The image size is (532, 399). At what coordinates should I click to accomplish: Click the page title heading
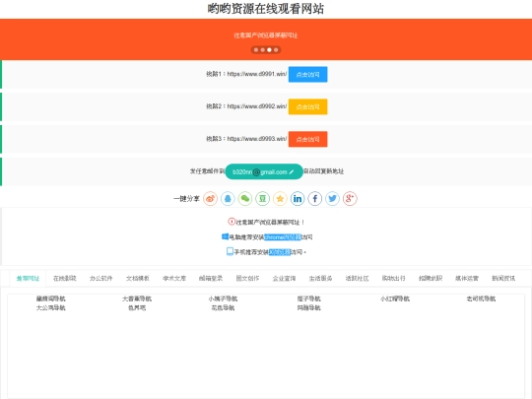coord(266,9)
